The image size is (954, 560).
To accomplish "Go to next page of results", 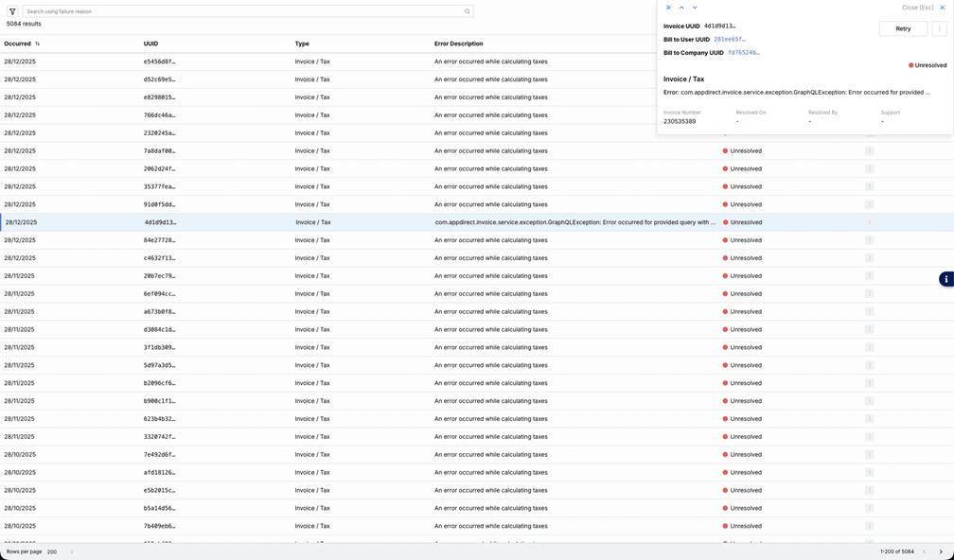I will coord(941,551).
